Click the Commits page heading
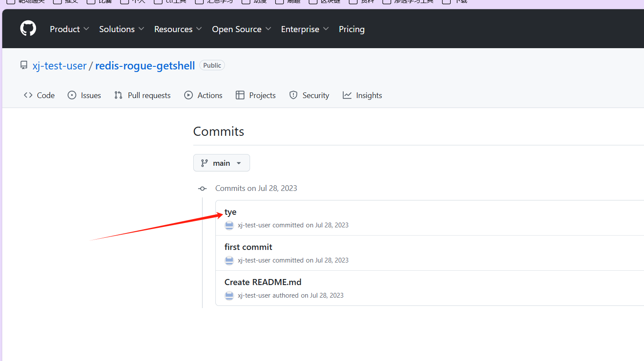Viewport: 644px width, 361px height. click(x=219, y=131)
